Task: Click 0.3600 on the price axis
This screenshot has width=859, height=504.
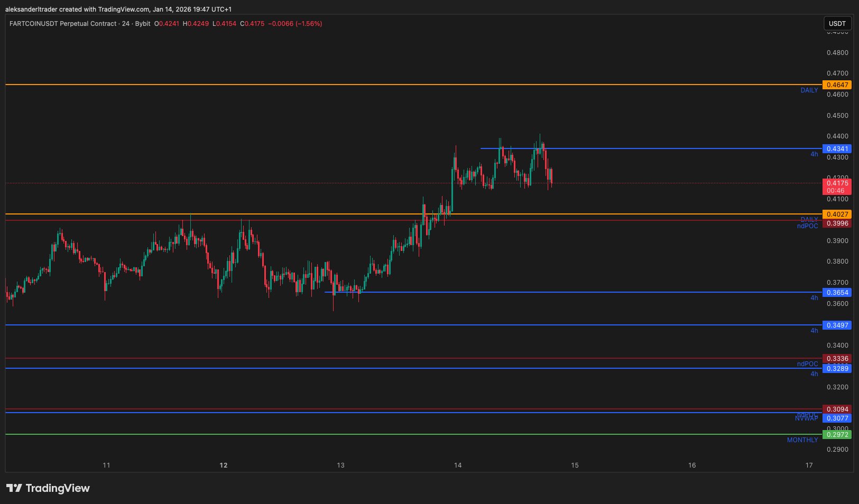Action: pos(837,304)
